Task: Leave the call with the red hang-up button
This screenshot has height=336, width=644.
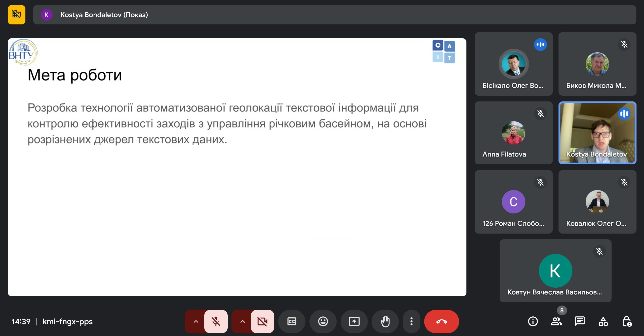Action: point(441,321)
